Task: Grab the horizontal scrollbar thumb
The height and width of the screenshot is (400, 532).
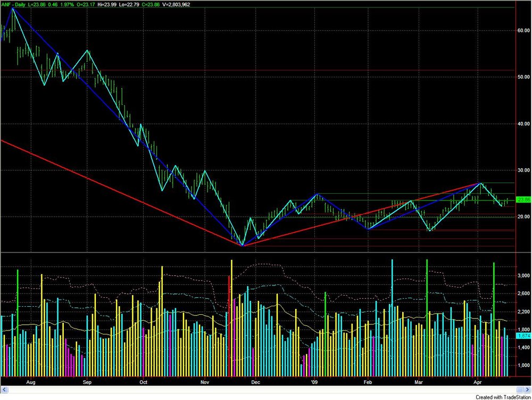Action: click(x=520, y=390)
